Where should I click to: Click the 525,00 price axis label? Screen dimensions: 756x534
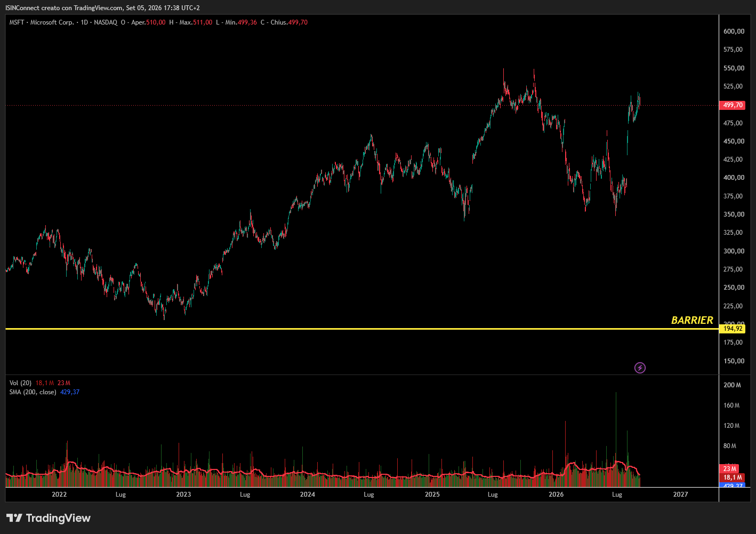733,86
